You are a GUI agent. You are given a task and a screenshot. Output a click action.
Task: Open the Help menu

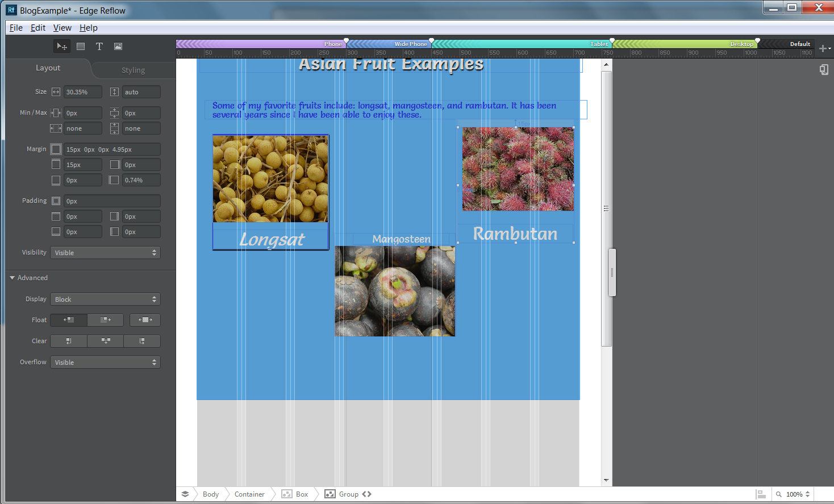pos(88,27)
